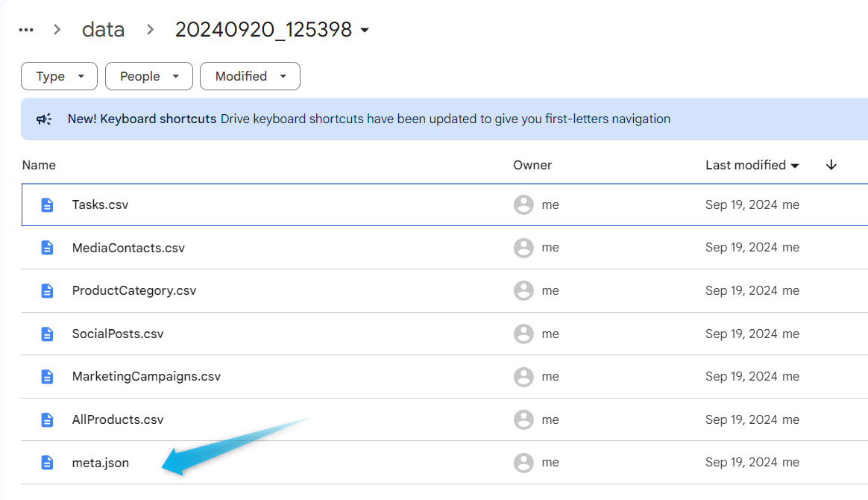868x500 pixels.
Task: Click the megaphone icon in the shortcuts banner
Action: click(x=45, y=119)
